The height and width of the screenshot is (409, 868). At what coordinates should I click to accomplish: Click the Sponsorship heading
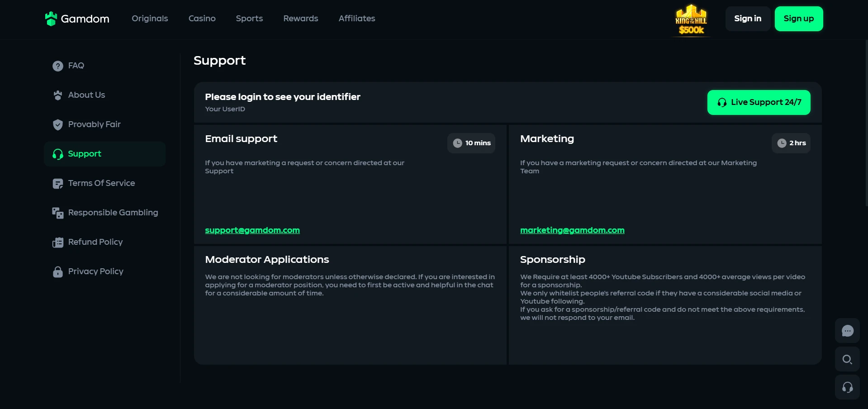tap(553, 260)
